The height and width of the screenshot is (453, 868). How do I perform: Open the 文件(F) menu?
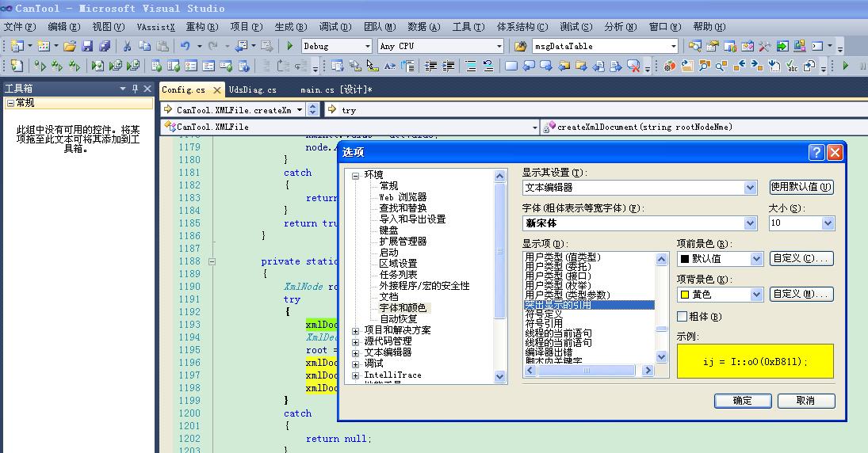pyautogui.click(x=20, y=27)
